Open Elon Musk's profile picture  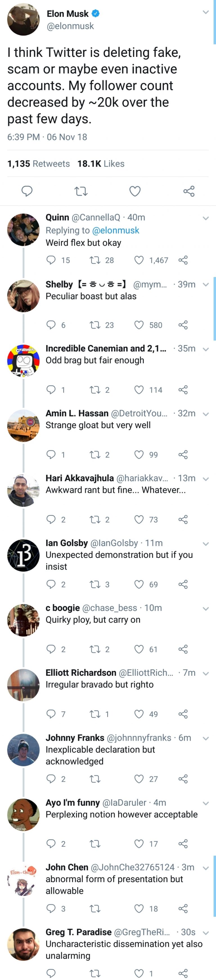pos(23,19)
